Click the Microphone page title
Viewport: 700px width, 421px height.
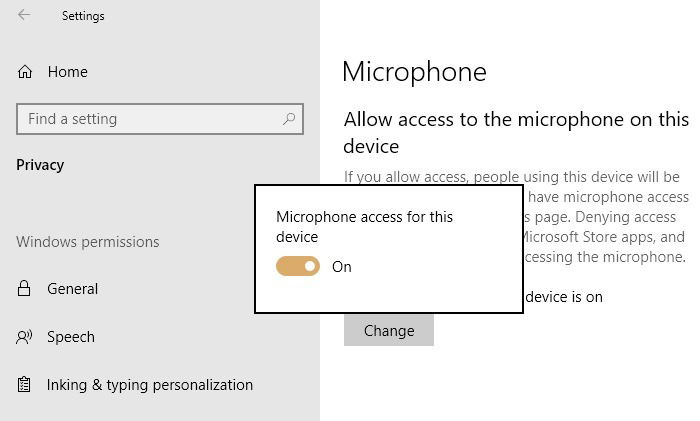(x=414, y=72)
